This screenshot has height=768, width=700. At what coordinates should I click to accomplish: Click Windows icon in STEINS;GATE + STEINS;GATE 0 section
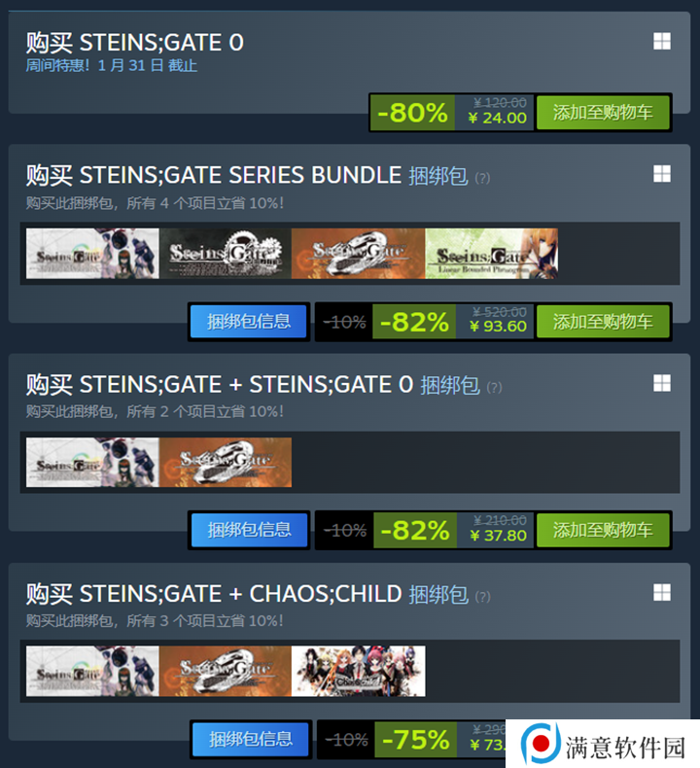(x=662, y=383)
